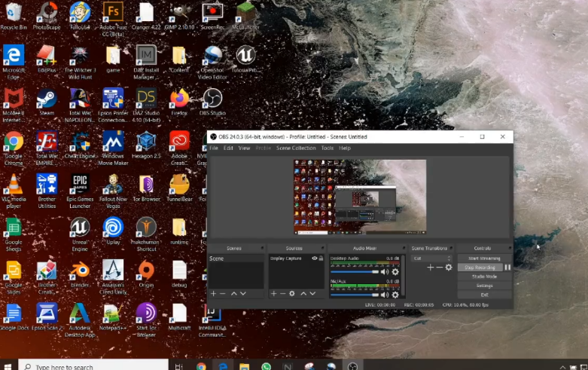Click the Stop Recording button
The height and width of the screenshot is (370, 588).
pyautogui.click(x=480, y=268)
